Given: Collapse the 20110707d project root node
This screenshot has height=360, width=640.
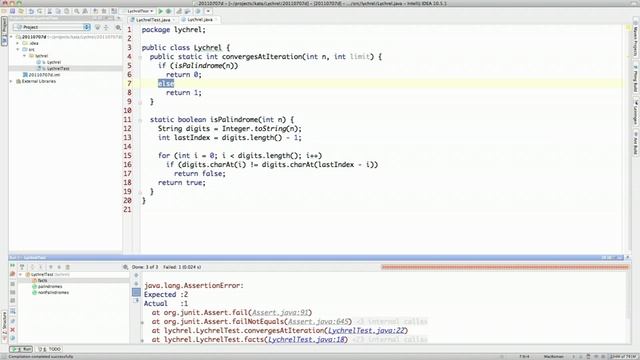Looking at the screenshot, I should point(11,37).
